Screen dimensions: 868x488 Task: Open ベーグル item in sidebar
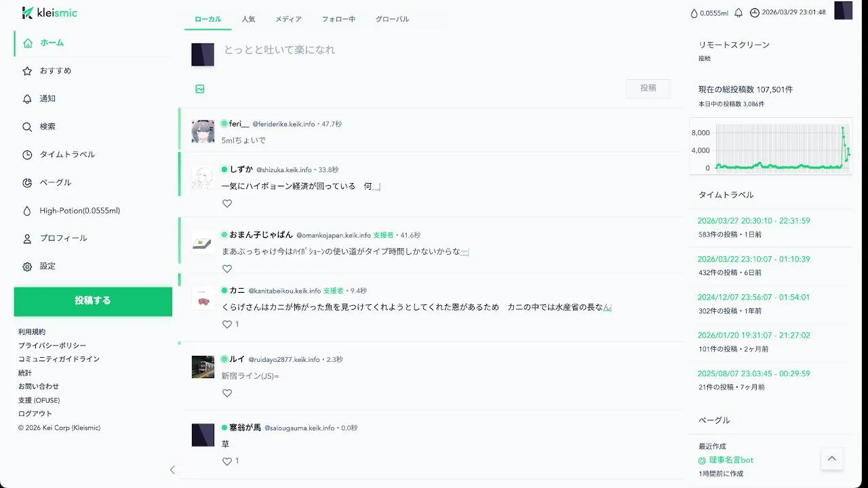(x=93, y=182)
